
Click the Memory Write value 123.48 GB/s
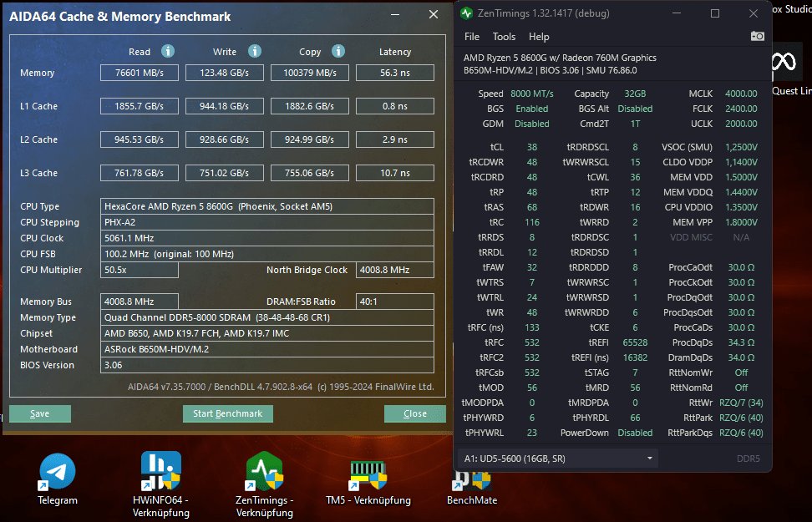[x=224, y=73]
